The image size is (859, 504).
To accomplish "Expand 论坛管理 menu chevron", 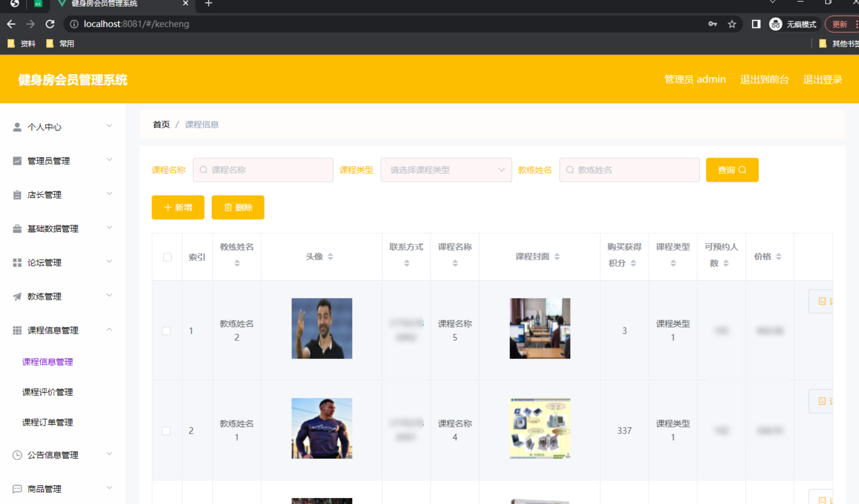I will point(109,262).
